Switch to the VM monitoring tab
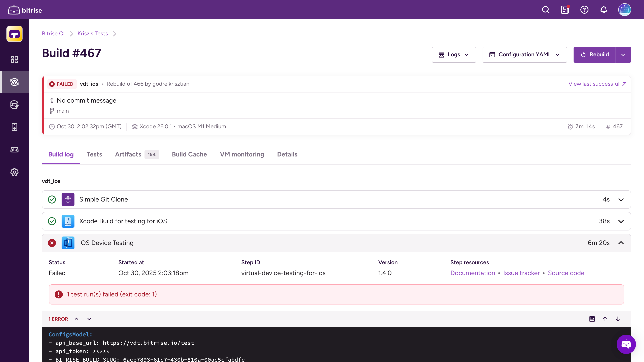644x362 pixels. (x=242, y=154)
